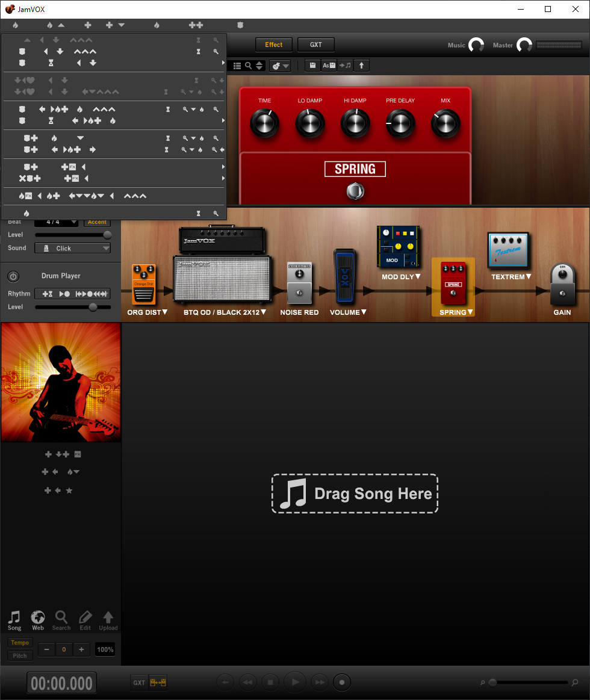Click the upload program arrow icon
Screen dimensions: 590x700
coord(361,66)
